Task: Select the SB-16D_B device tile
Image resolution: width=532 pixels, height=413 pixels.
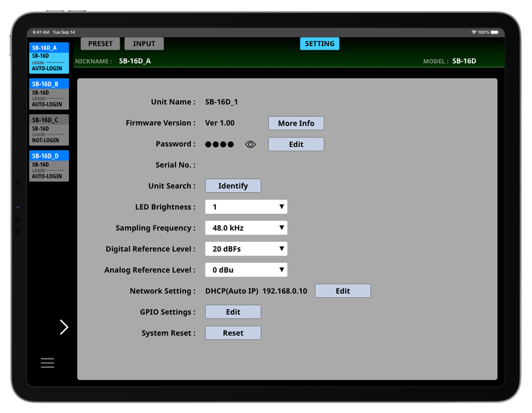Action: click(49, 94)
